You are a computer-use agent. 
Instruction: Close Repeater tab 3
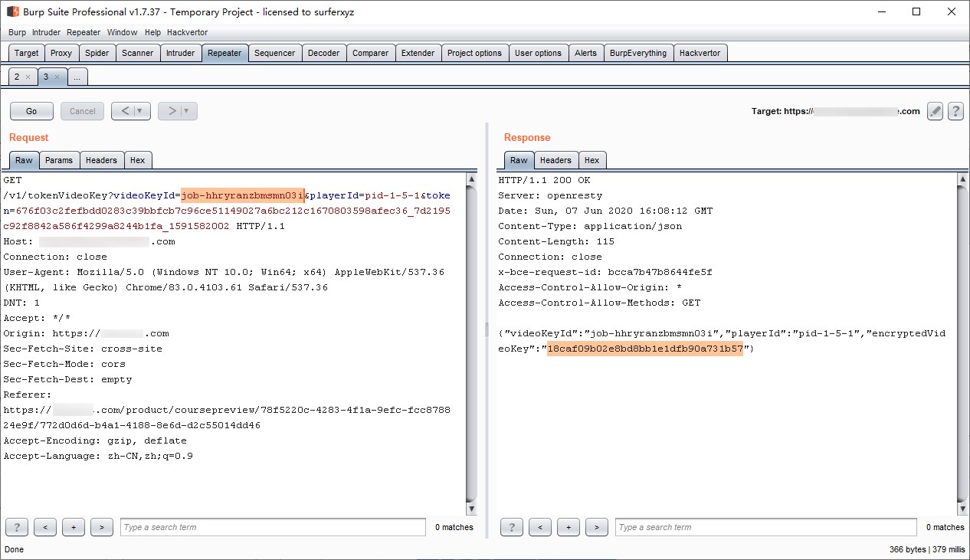pos(57,77)
